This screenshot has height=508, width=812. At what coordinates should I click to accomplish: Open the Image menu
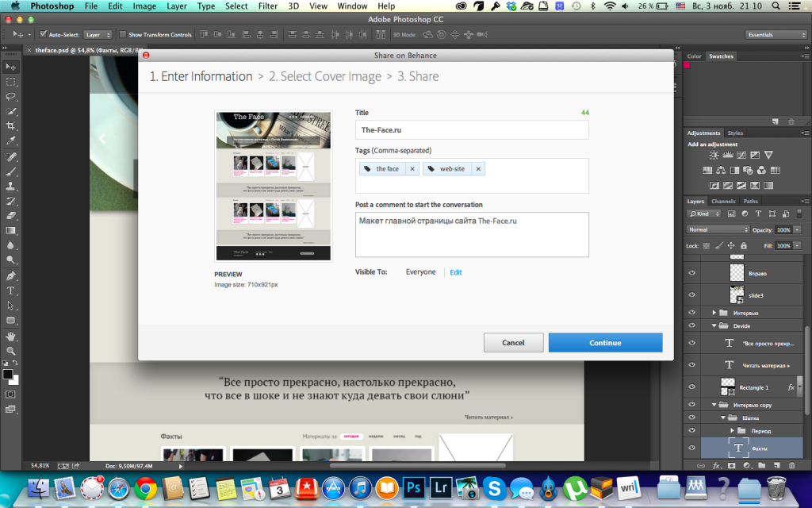144,6
